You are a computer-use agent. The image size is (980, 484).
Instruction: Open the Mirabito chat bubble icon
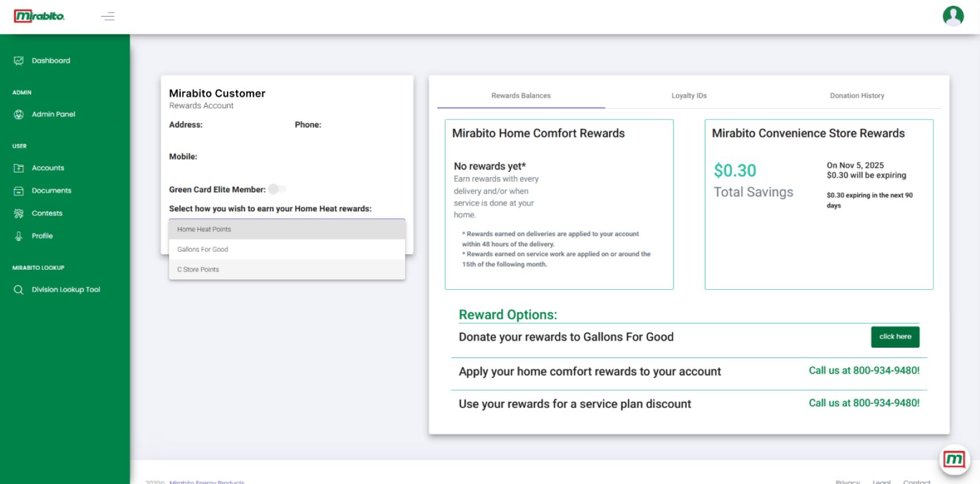[x=954, y=459]
